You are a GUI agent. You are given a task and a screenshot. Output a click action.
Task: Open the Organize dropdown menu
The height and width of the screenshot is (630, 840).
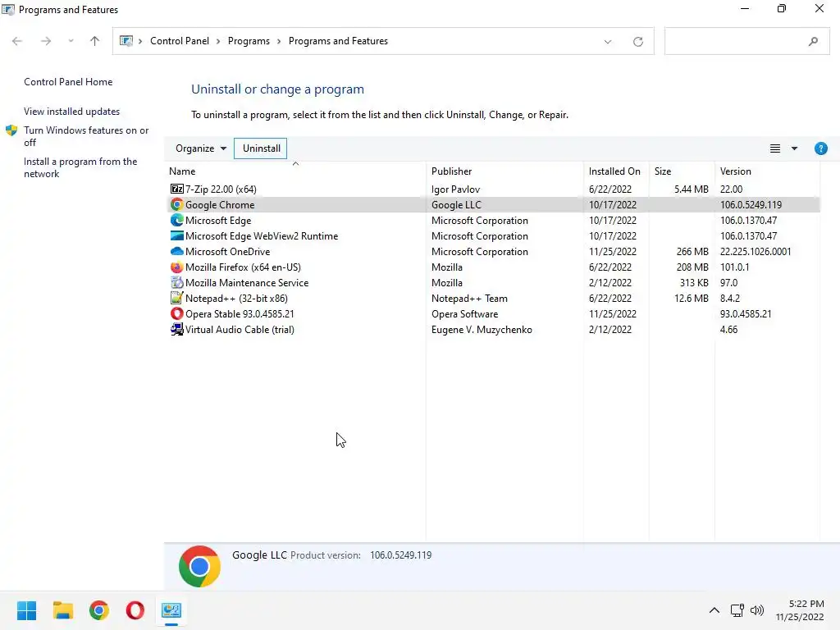click(x=201, y=148)
